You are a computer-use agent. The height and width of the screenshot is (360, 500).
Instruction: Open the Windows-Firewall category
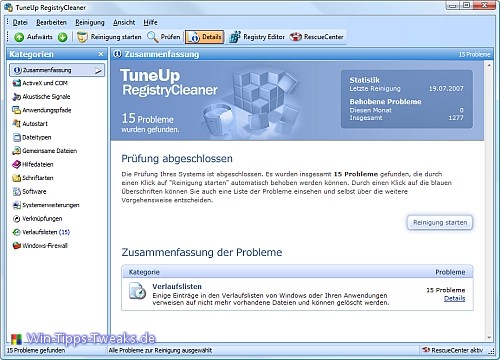point(40,246)
